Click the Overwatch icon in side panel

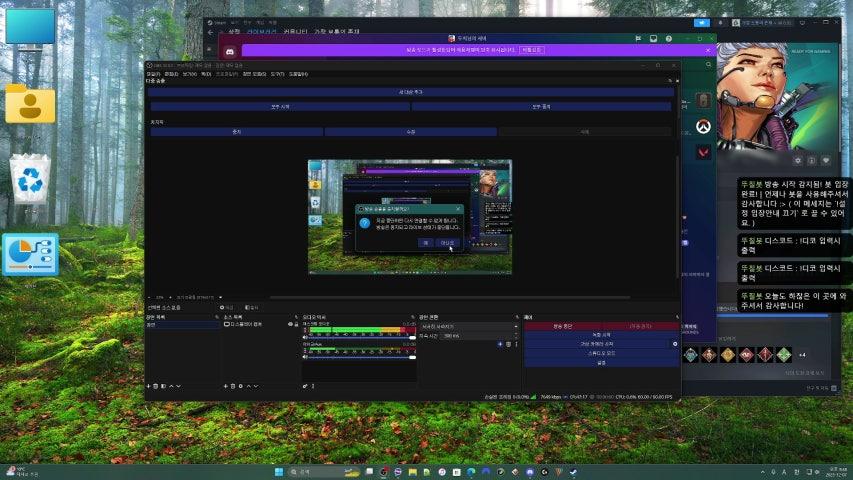(703, 128)
